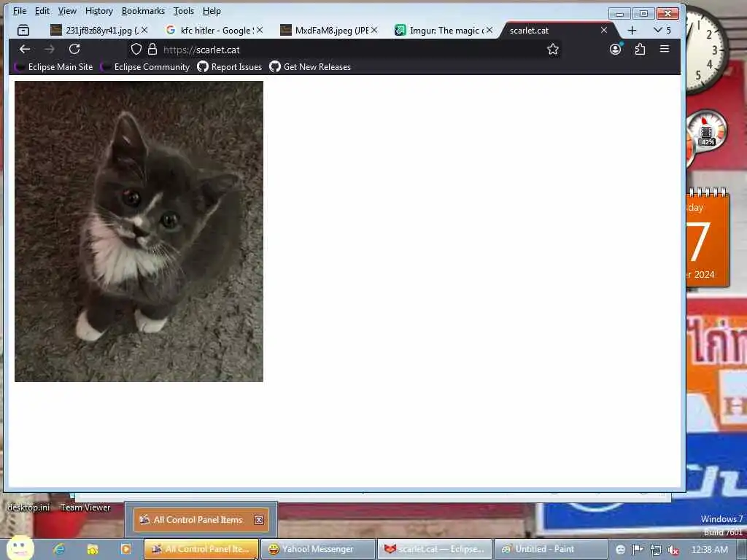This screenshot has height=560, width=747.
Task: Open Internet Explorer from the taskbar
Action: pos(59,549)
